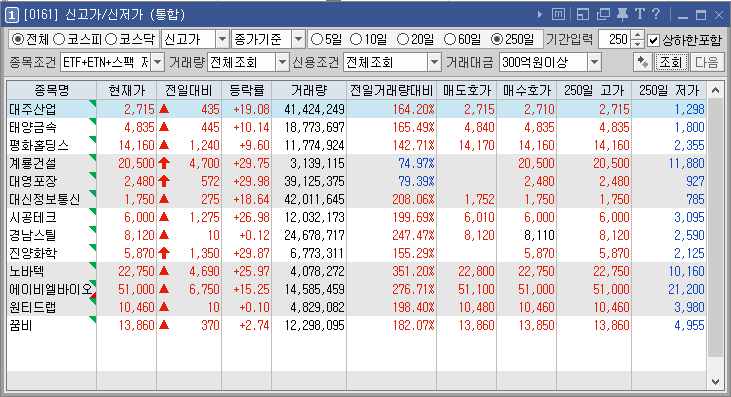This screenshot has height=397, width=731.
Task: Sort by 매도호가 column header
Action: click(x=467, y=90)
